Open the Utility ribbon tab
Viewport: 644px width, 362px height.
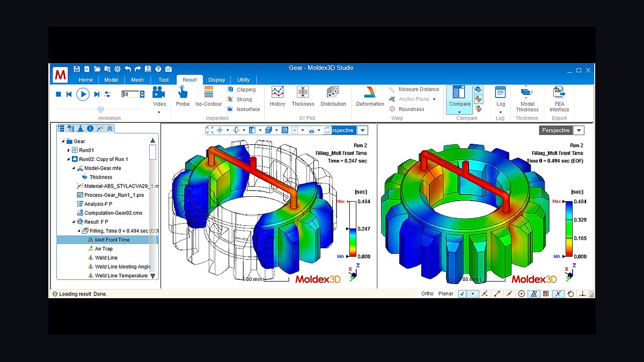[x=243, y=80]
